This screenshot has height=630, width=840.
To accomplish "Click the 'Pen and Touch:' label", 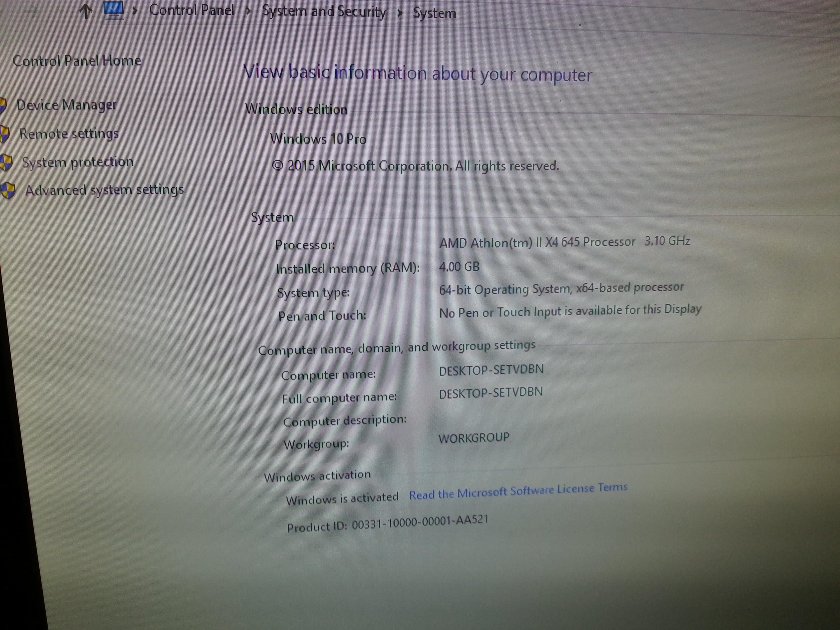I will [322, 316].
